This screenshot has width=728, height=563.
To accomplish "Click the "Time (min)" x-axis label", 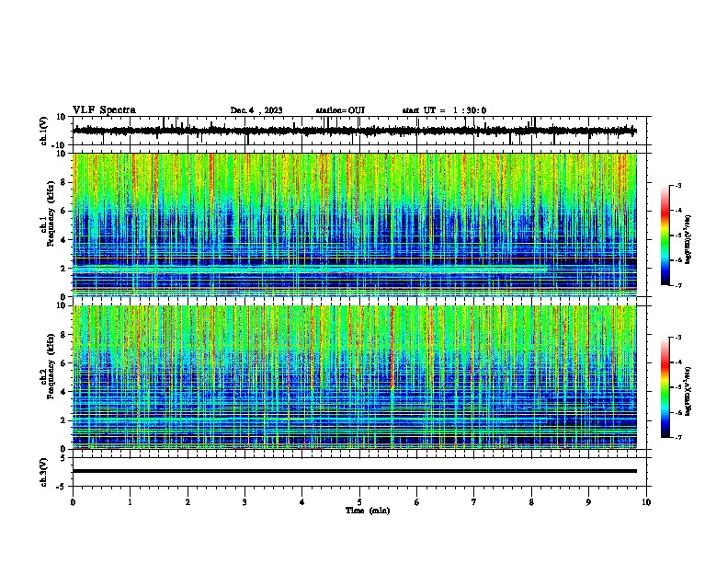I will point(368,511).
